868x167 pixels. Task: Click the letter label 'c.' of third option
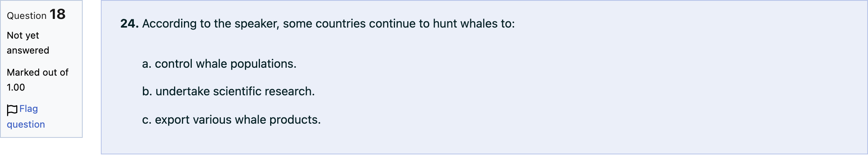(x=147, y=120)
